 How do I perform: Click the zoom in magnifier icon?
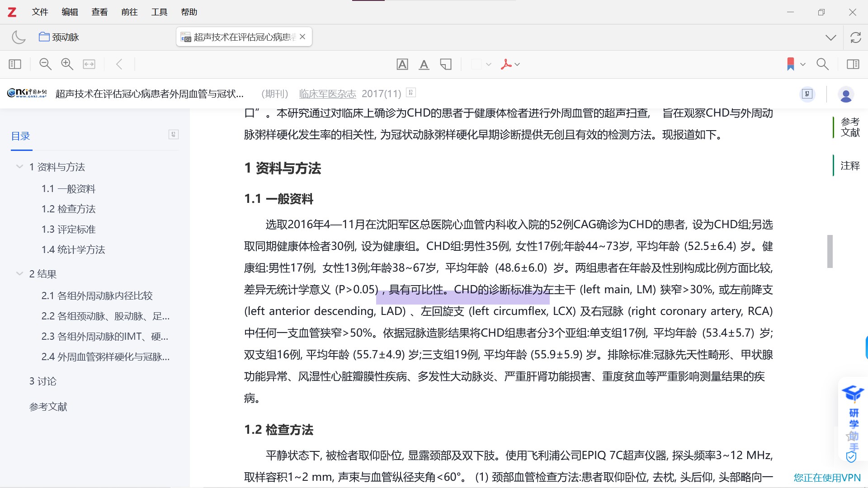pyautogui.click(x=67, y=64)
